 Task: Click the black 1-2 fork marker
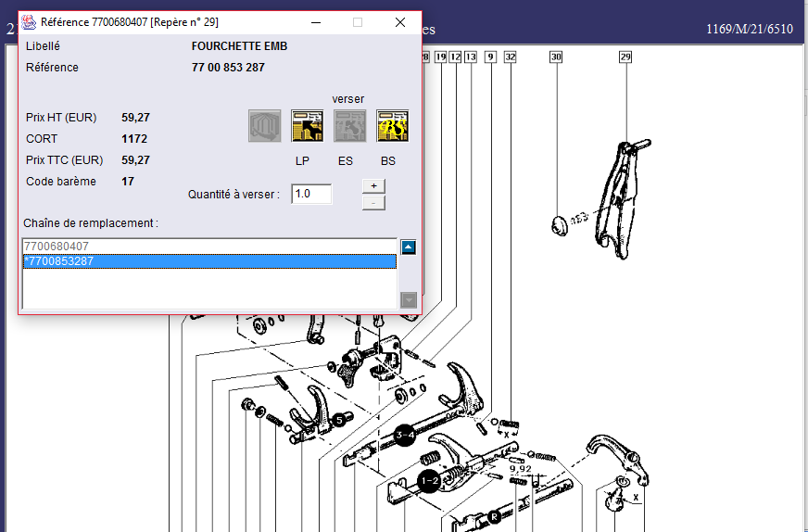click(429, 481)
